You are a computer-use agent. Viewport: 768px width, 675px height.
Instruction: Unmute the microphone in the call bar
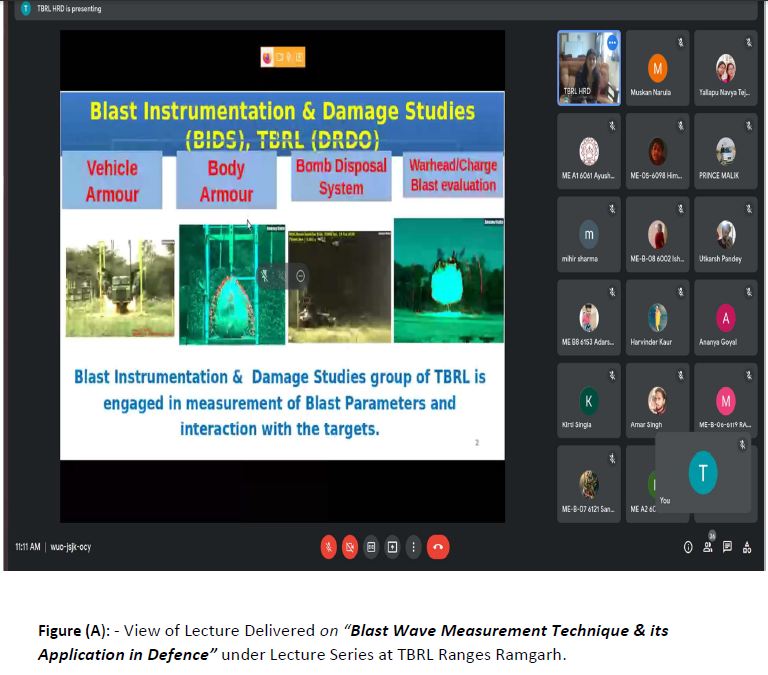328,547
